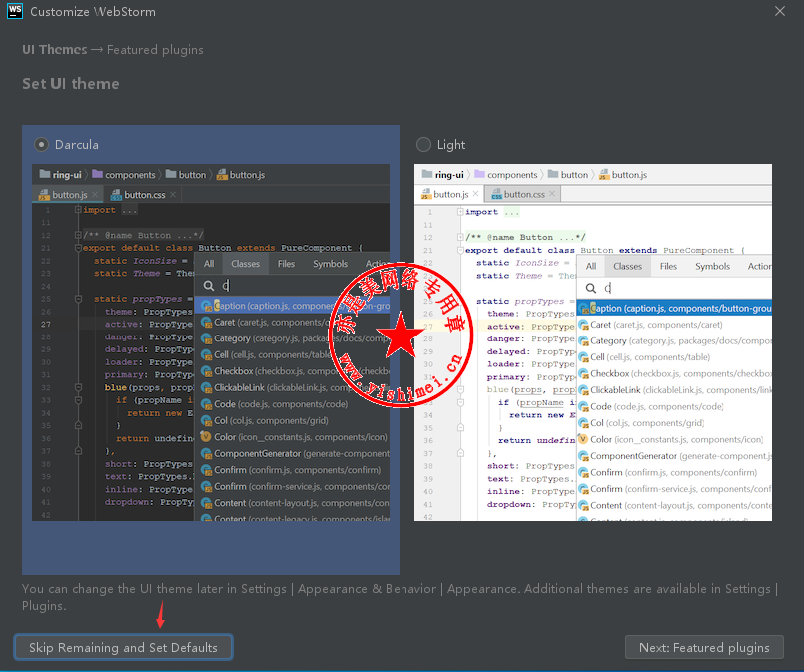The image size is (804, 672).
Task: Click ClickableLink class icon in Light preview
Action: coord(583,390)
